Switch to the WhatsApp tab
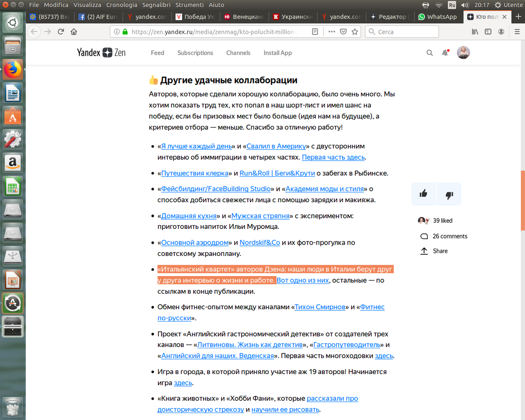The width and height of the screenshot is (525, 420). [x=437, y=17]
